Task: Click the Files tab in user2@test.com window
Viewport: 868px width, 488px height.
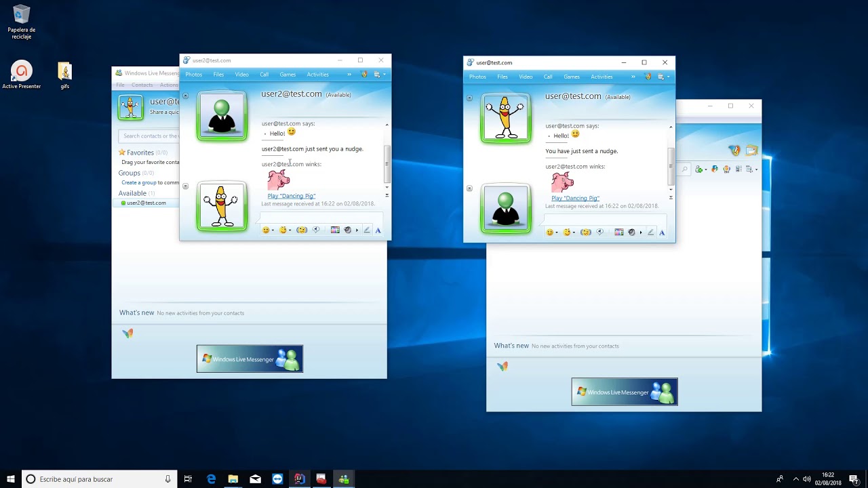Action: pyautogui.click(x=218, y=75)
